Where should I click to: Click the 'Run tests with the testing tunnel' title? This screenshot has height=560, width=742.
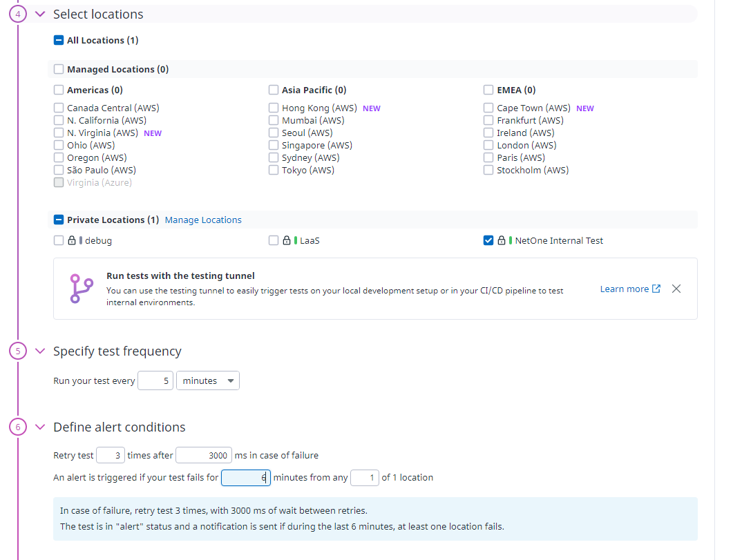[180, 276]
